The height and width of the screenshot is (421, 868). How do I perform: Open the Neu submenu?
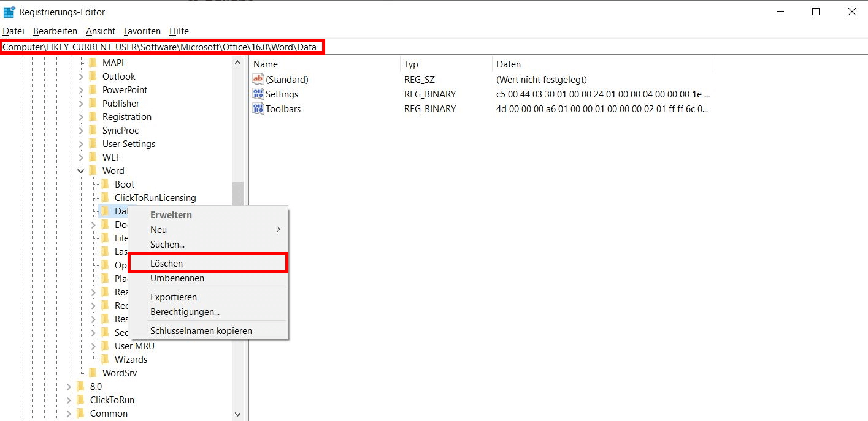(209, 230)
